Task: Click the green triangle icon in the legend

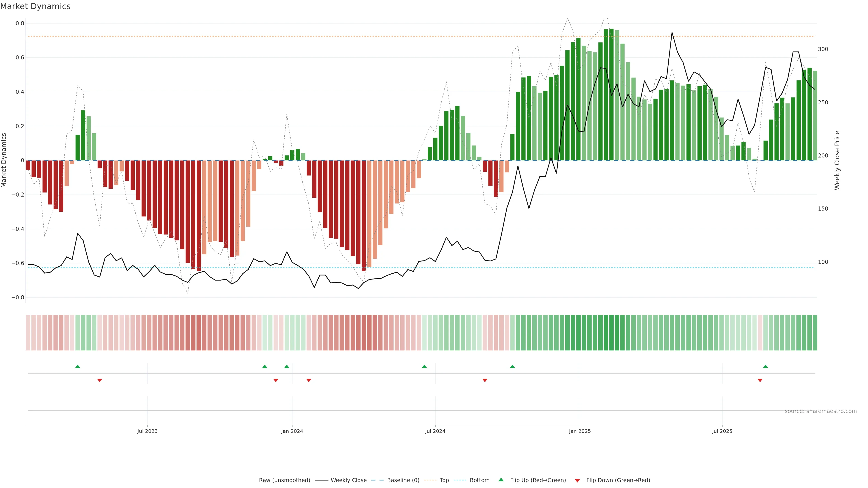Action: [x=501, y=480]
